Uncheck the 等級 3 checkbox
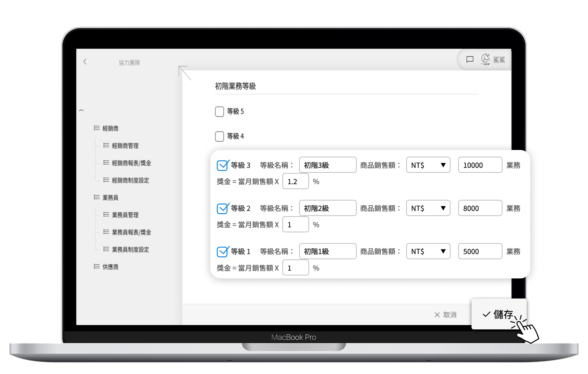The height and width of the screenshot is (374, 588). 222,165
